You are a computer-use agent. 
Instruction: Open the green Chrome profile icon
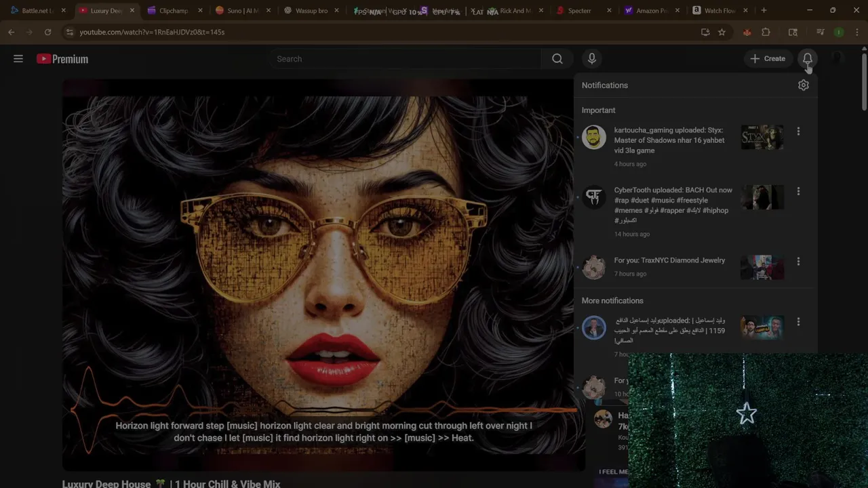(x=839, y=32)
